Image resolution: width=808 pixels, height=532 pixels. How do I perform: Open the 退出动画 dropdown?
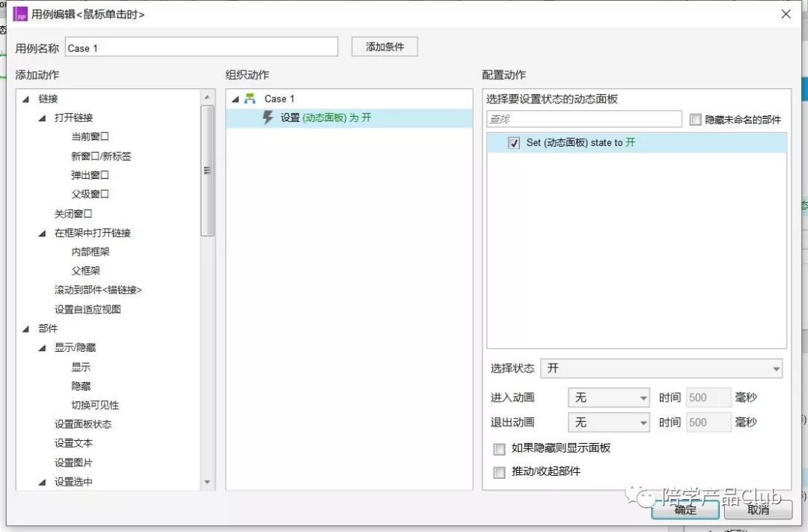click(x=608, y=423)
